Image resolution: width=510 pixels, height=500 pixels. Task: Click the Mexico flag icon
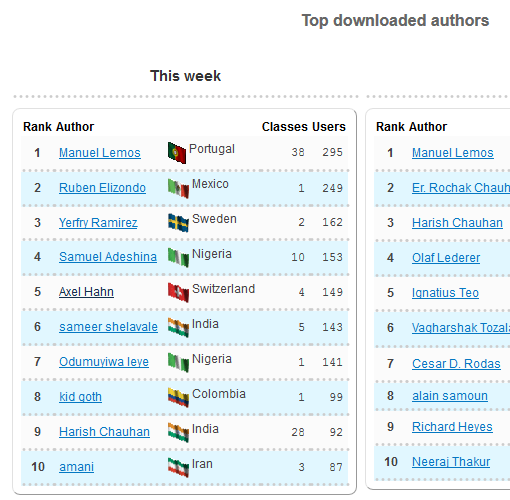[178, 189]
